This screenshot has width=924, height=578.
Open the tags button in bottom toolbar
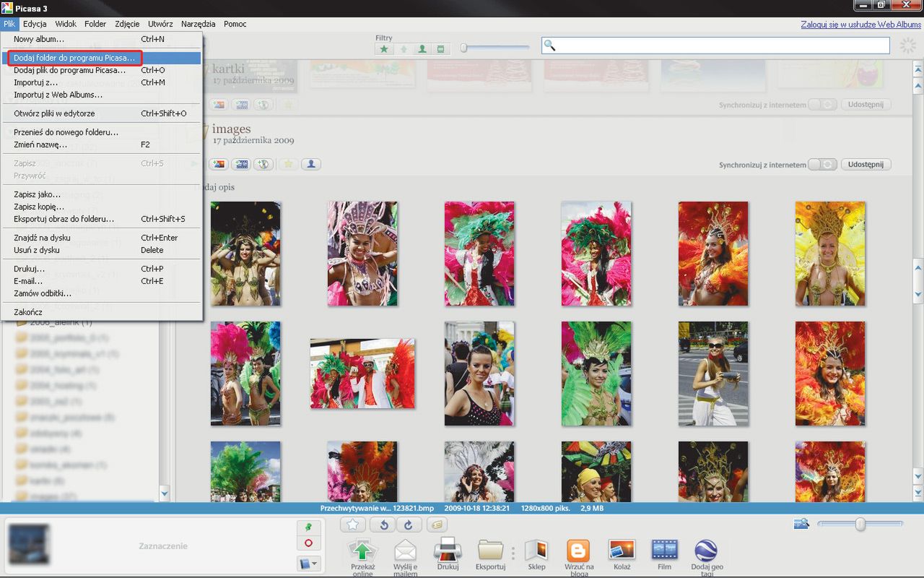point(436,525)
